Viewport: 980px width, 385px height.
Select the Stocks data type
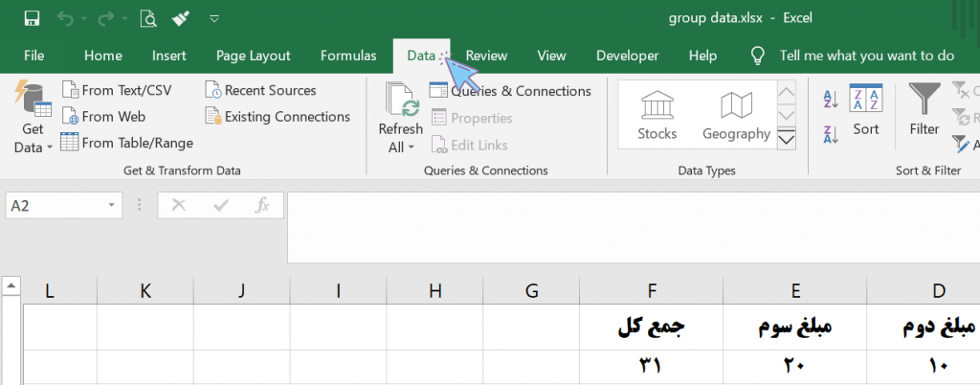click(x=657, y=114)
